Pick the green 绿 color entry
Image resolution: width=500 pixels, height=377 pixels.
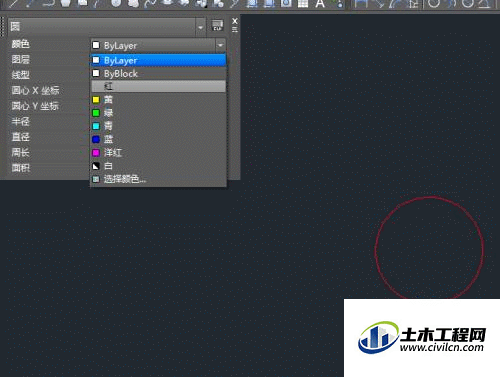pyautogui.click(x=158, y=113)
